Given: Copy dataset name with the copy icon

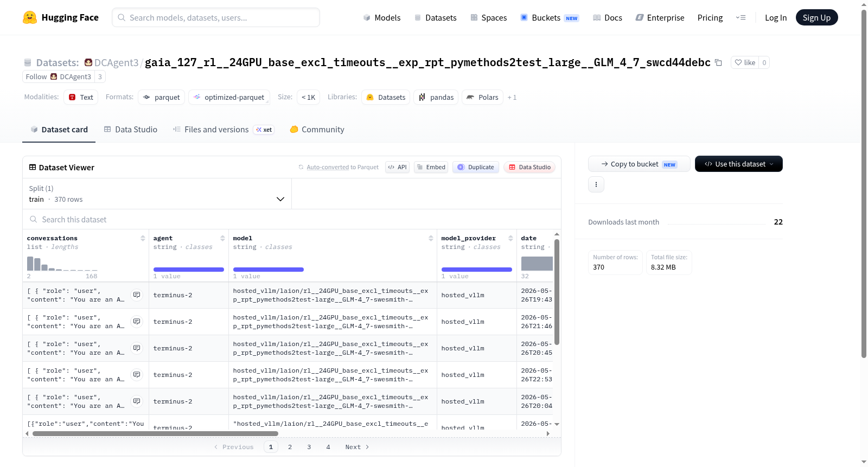Looking at the screenshot, I should [x=718, y=62].
